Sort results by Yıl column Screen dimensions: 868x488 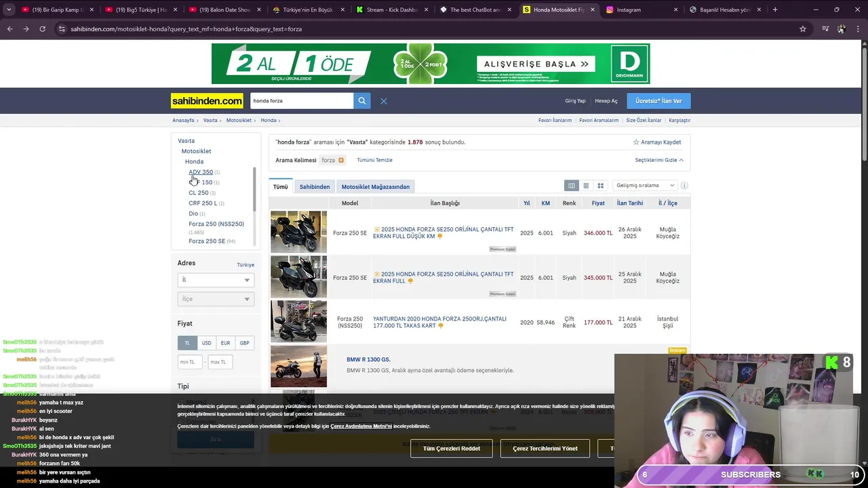(x=527, y=203)
